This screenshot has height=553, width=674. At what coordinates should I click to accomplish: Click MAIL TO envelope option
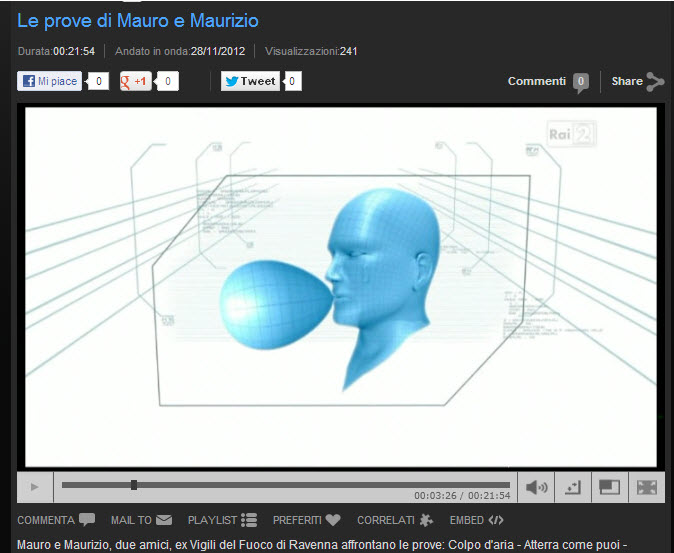click(141, 520)
